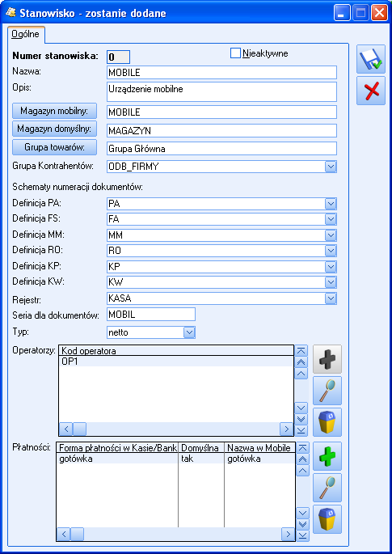
Task: Click right arrow of Płatności horizontal scrollbar
Action: 289,534
